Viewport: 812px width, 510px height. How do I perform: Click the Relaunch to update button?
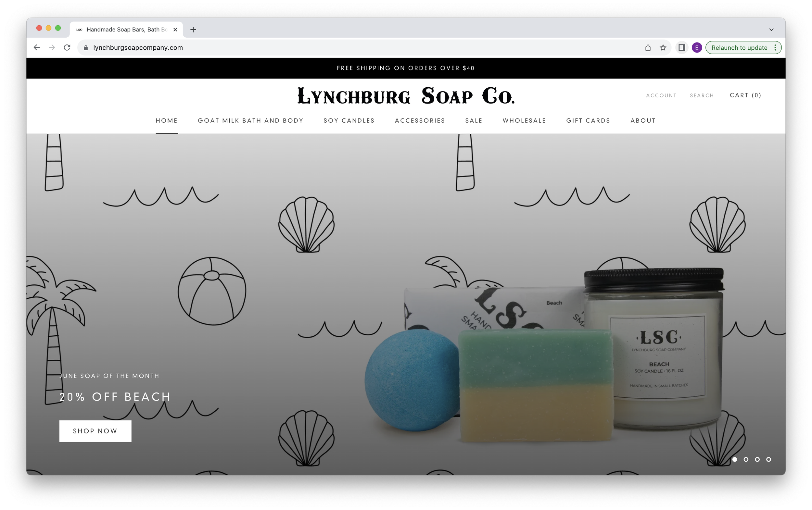click(x=739, y=47)
